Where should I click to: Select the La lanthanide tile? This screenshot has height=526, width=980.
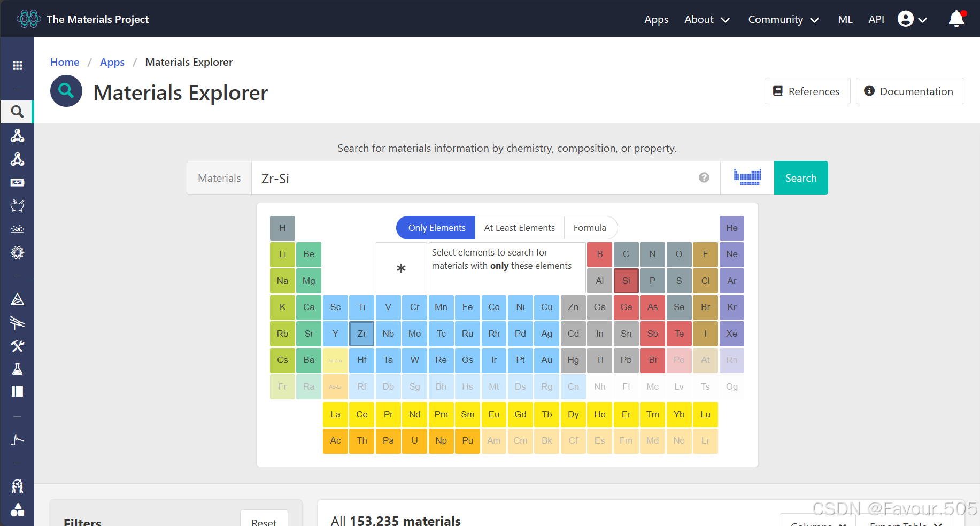pos(335,414)
